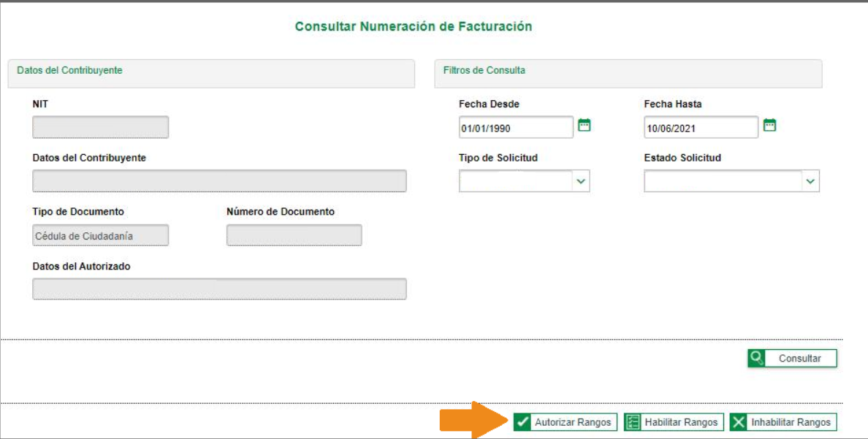Open the Fecha Hasta calendar picker
Screen dimensions: 868x439
coord(769,126)
